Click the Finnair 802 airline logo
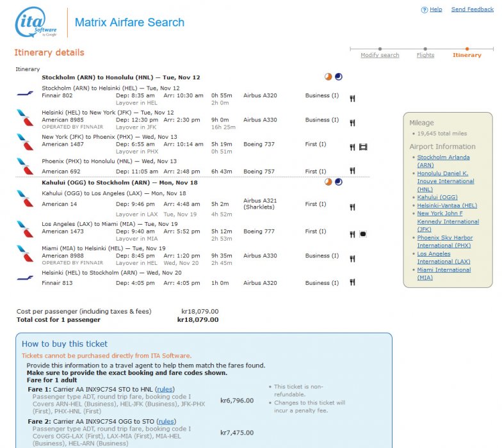Screen dimensions: 502x448 26,93
